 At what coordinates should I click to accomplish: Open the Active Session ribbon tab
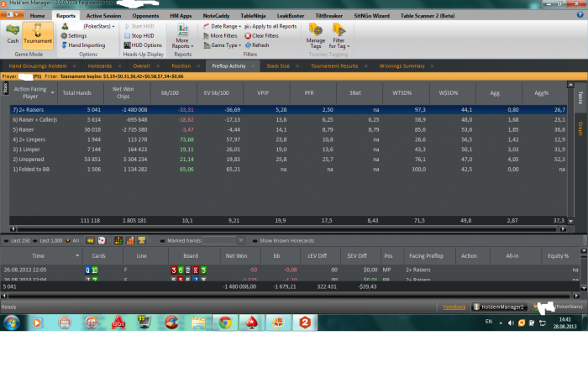tap(103, 16)
